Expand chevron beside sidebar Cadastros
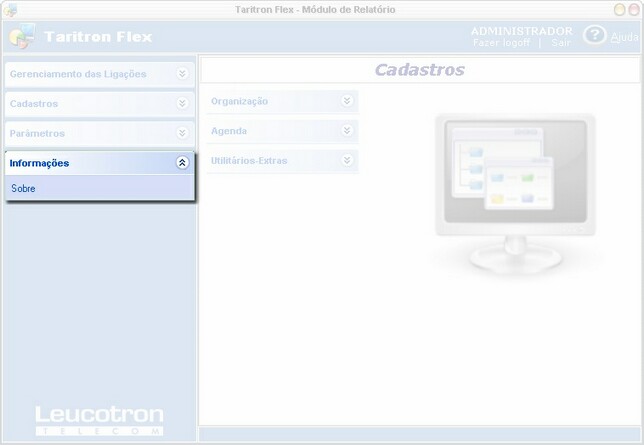 pyautogui.click(x=182, y=103)
